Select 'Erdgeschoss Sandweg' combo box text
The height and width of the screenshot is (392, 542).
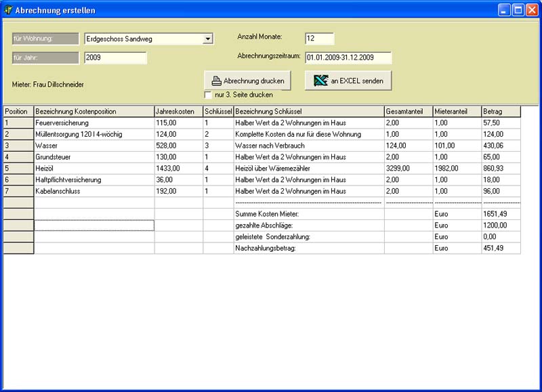pos(119,39)
